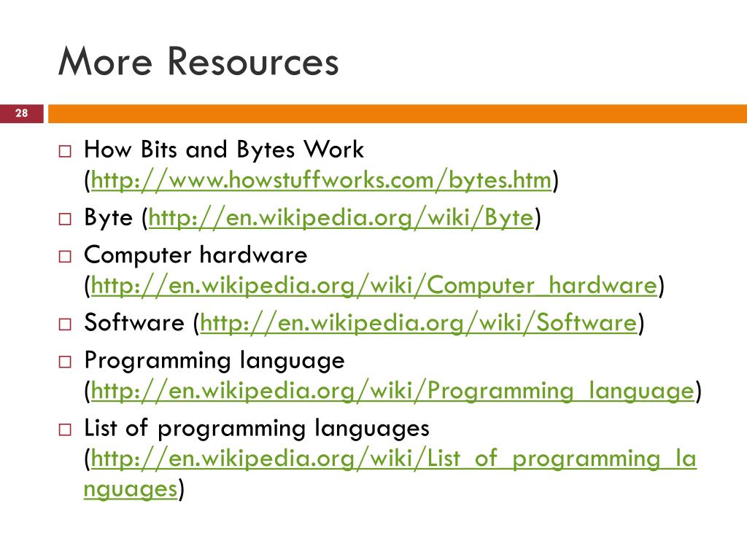Visit the Wikipedia Software link
This screenshot has height=560, width=747.
click(418, 323)
